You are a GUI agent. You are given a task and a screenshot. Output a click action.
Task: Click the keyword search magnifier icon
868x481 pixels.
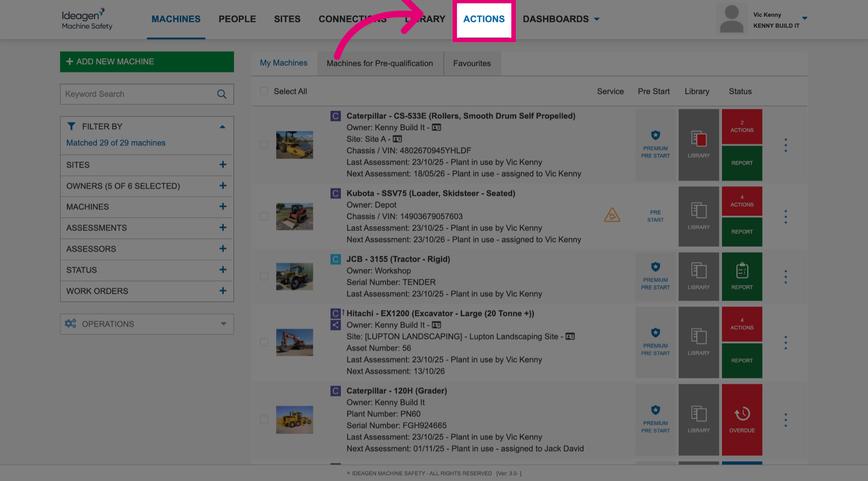(x=222, y=94)
